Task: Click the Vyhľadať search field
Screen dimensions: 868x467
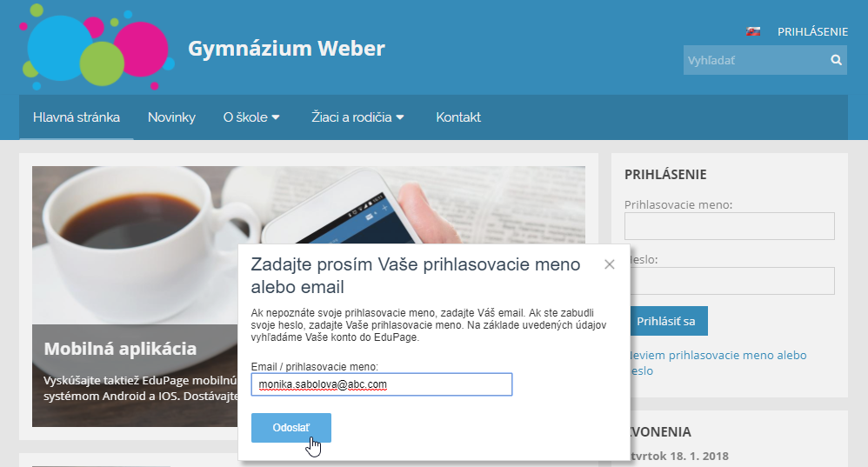Action: (x=756, y=60)
